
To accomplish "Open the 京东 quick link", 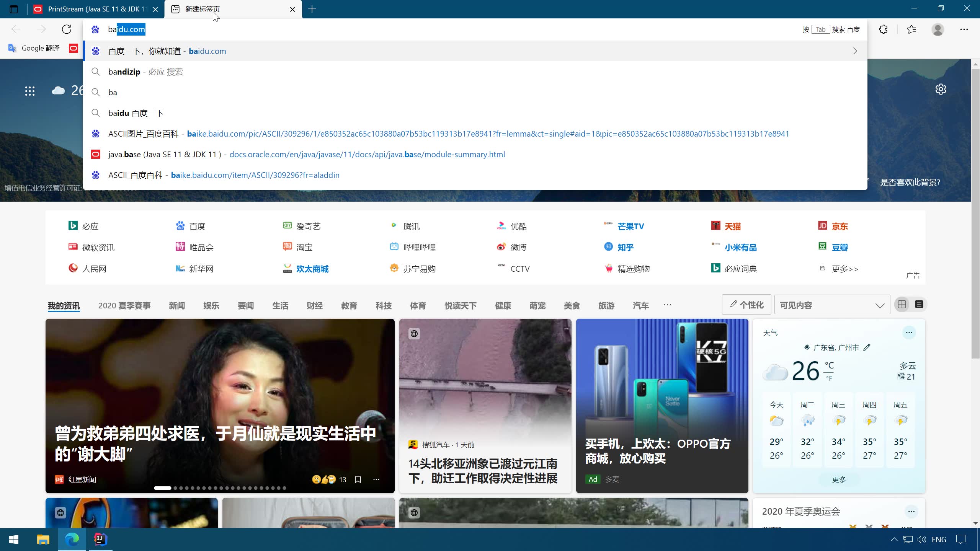I will coord(833,226).
